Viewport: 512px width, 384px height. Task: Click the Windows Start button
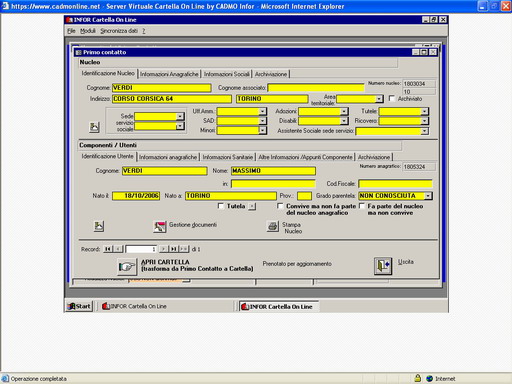click(79, 306)
